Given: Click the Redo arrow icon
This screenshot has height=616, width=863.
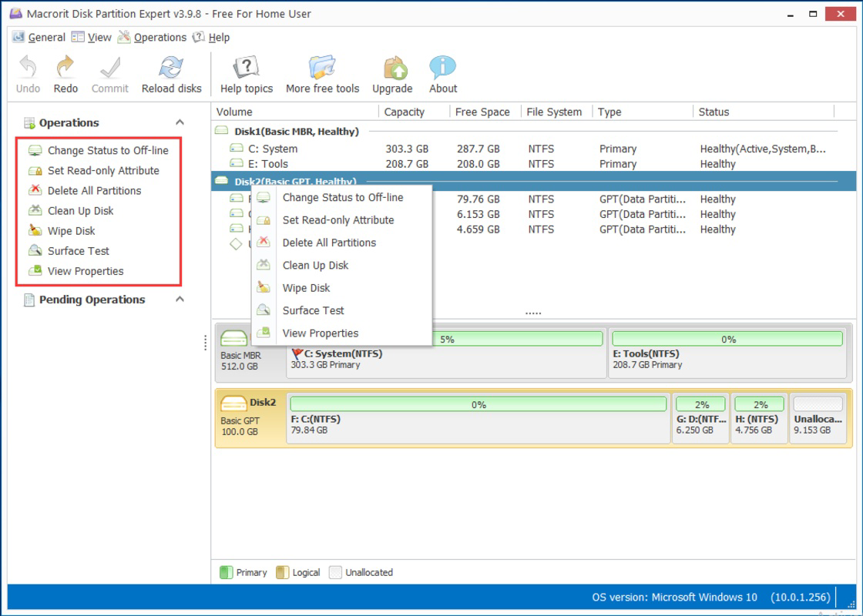Looking at the screenshot, I should tap(65, 67).
